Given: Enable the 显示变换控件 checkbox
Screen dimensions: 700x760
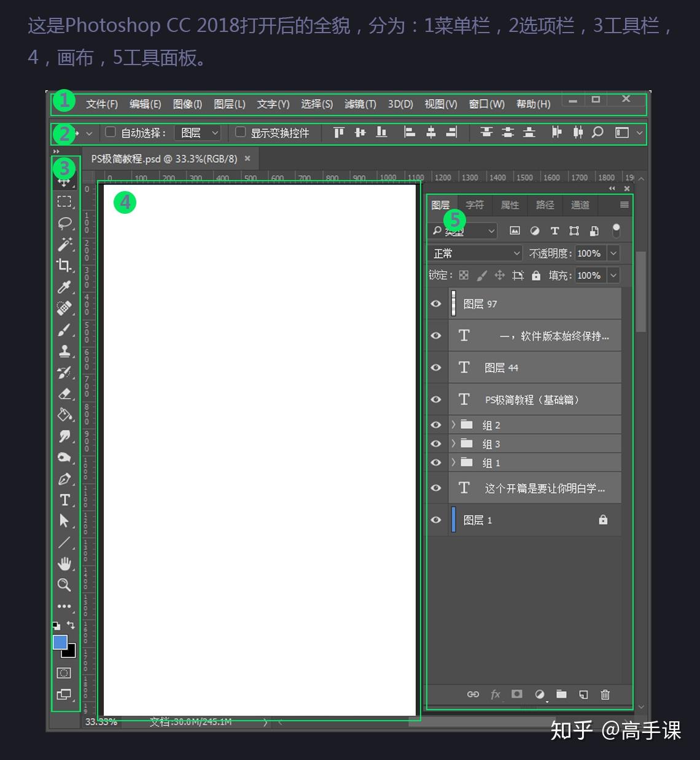Looking at the screenshot, I should pos(241,132).
